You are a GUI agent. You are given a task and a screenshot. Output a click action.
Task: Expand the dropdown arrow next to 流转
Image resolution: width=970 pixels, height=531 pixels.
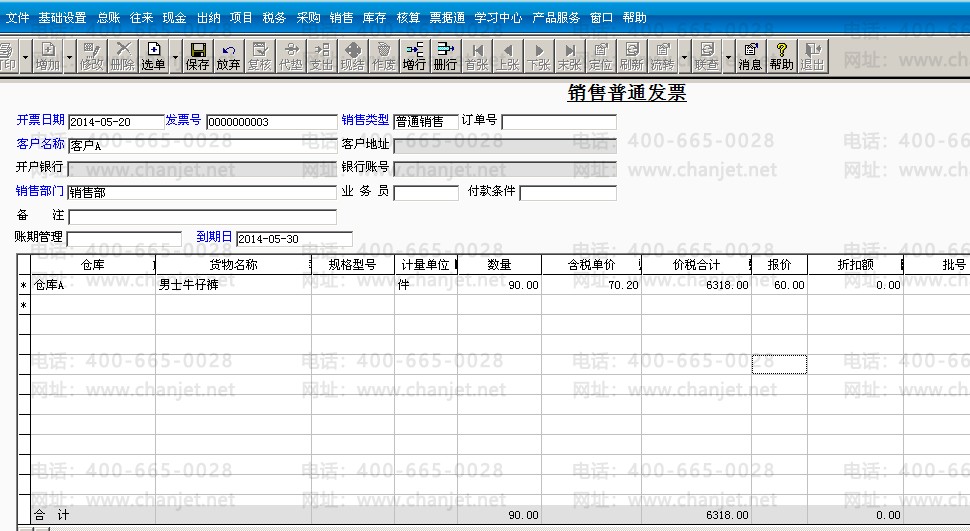click(684, 56)
